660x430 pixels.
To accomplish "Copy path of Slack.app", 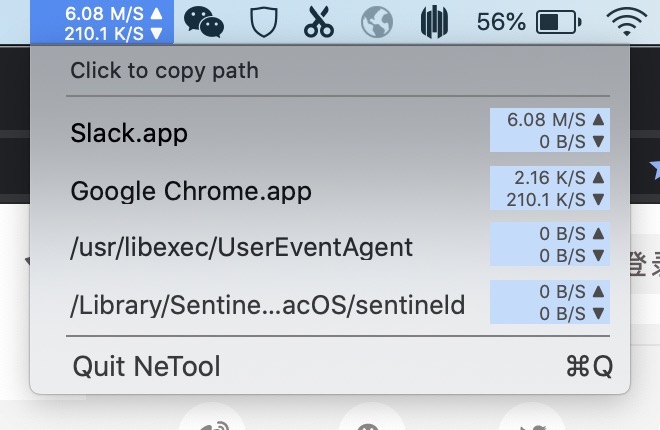I will pos(330,131).
